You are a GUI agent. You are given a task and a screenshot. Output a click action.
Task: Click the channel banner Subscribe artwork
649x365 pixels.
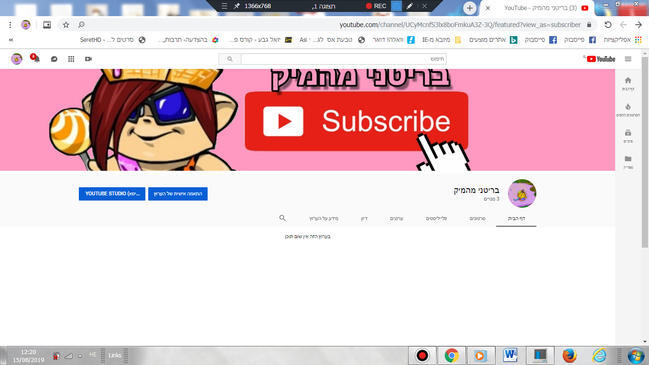(x=356, y=121)
